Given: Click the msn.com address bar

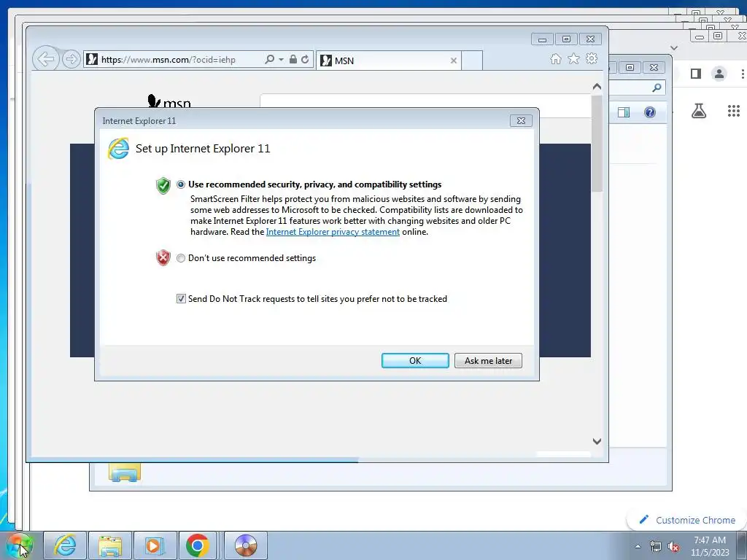Looking at the screenshot, I should point(174,60).
